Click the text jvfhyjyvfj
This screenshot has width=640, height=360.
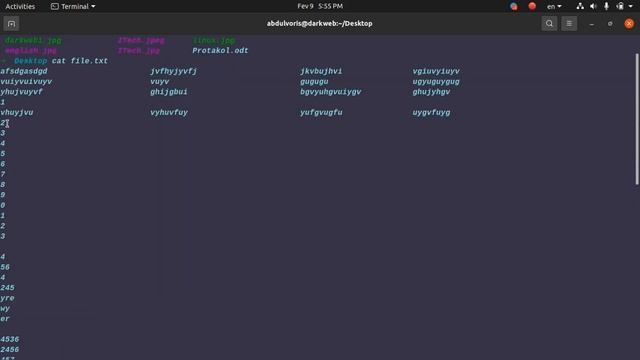point(173,71)
